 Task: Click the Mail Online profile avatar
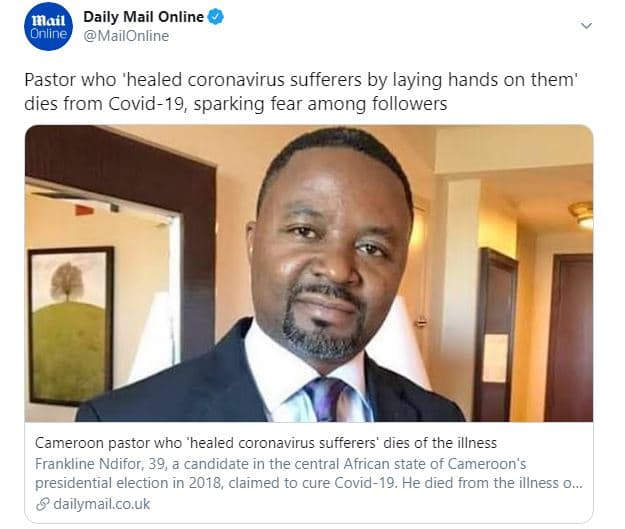48,26
